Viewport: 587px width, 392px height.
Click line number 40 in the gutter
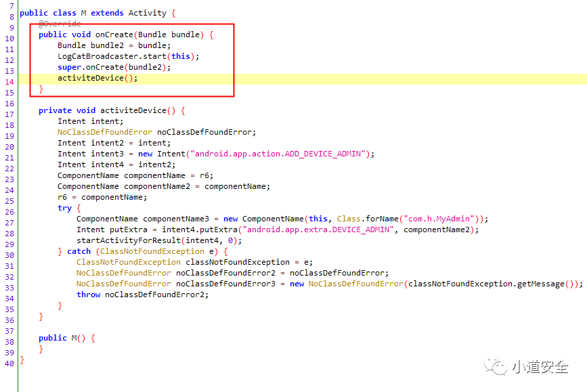click(9, 364)
